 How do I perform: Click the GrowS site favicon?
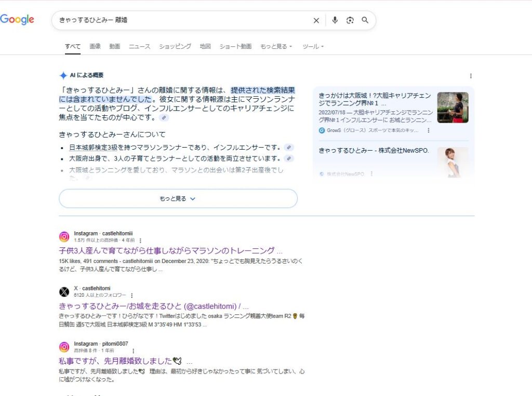pos(322,130)
